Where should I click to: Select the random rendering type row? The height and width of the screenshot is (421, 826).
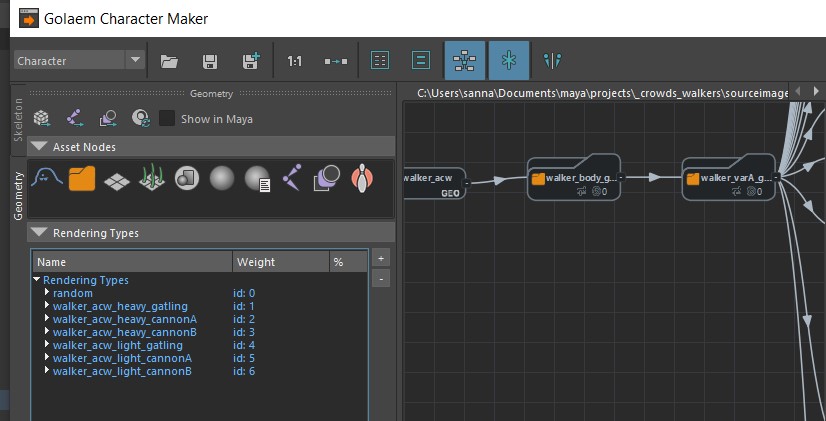[x=73, y=293]
